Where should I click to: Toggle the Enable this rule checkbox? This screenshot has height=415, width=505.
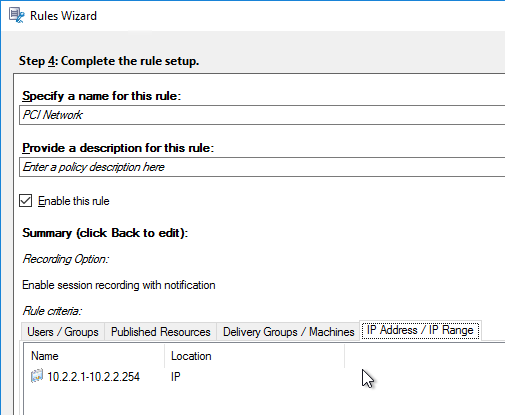26,201
